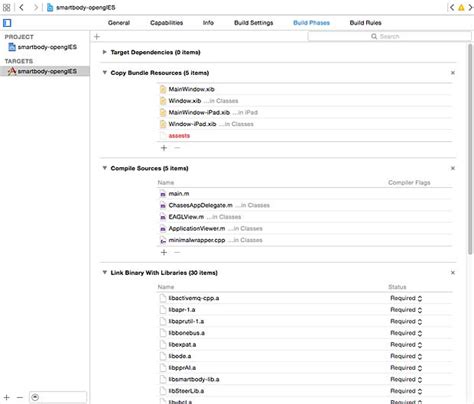Switch to the Build Settings tab
Screen dimensions: 474x404
point(254,23)
